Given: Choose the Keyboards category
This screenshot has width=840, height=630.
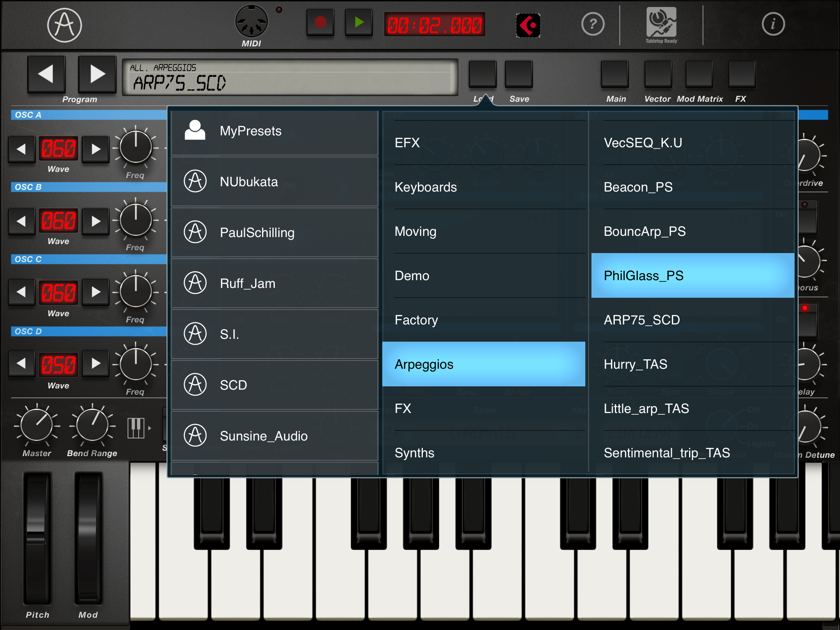Looking at the screenshot, I should [484, 187].
